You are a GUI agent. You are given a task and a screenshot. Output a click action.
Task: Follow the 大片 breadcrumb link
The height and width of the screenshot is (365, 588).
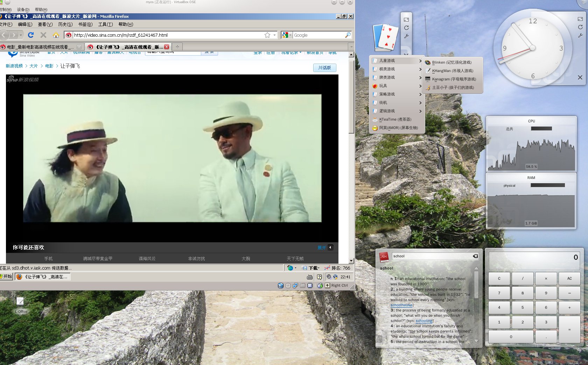pyautogui.click(x=34, y=66)
